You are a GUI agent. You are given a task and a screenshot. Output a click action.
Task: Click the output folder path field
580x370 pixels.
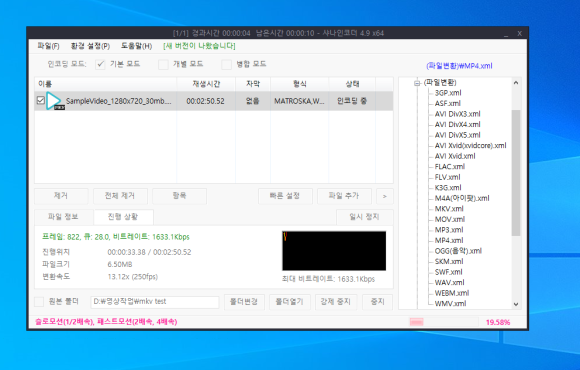(155, 302)
